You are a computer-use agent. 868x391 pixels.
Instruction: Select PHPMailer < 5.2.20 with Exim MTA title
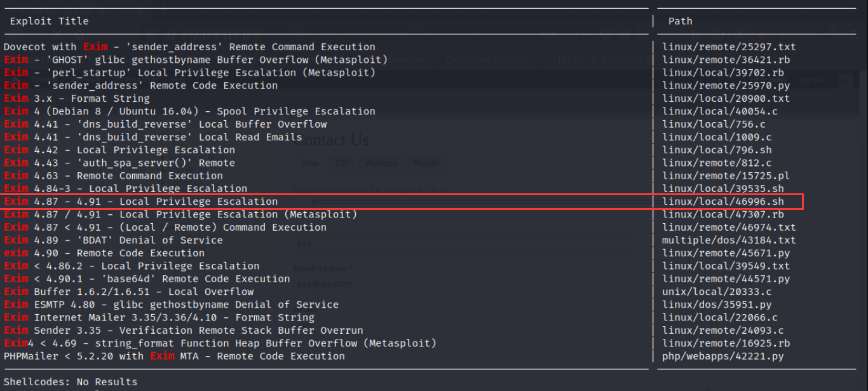[174, 356]
